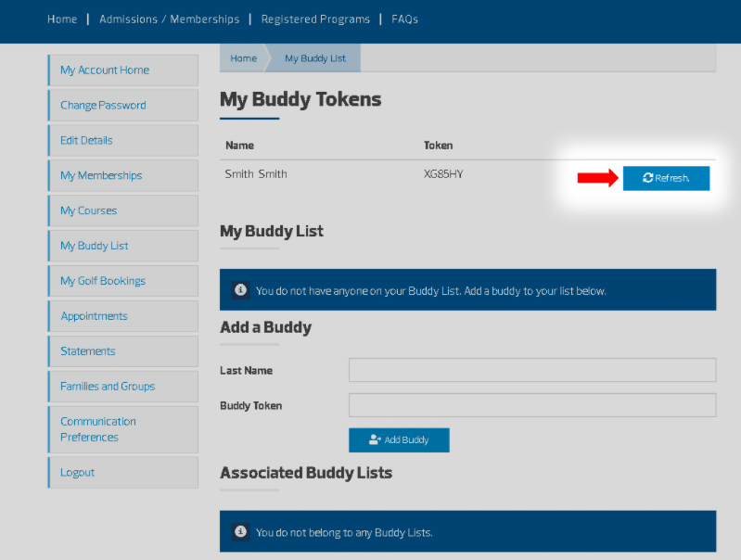The image size is (741, 560).
Task: View My Memberships from sidebar
Action: click(101, 176)
